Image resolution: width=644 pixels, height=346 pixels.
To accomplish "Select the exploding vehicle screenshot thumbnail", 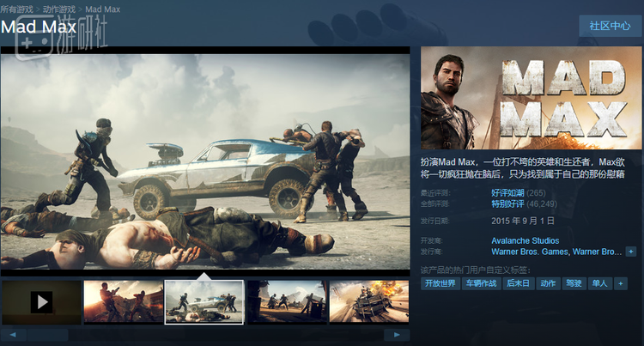I will (x=369, y=302).
